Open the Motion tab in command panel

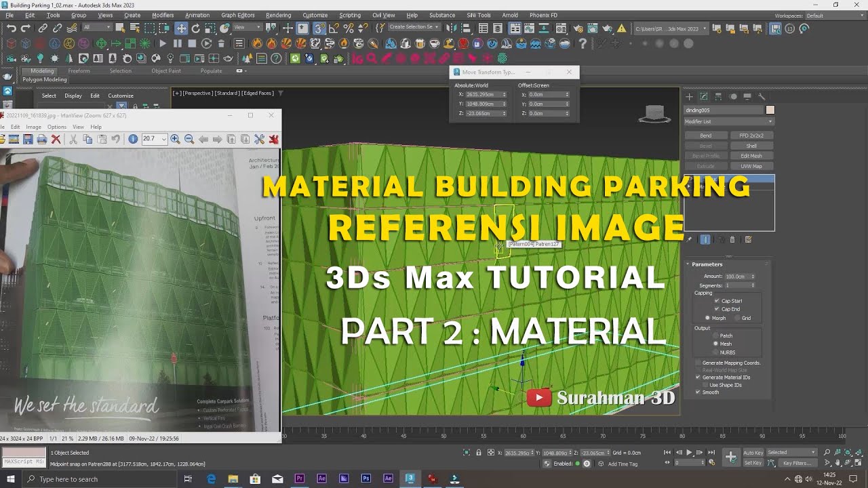(x=733, y=96)
